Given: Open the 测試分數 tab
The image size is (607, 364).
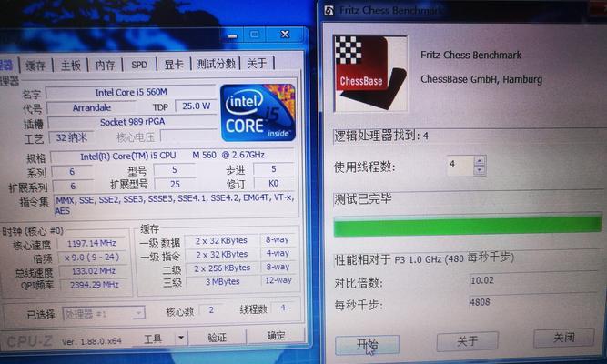Looking at the screenshot, I should coord(216,63).
